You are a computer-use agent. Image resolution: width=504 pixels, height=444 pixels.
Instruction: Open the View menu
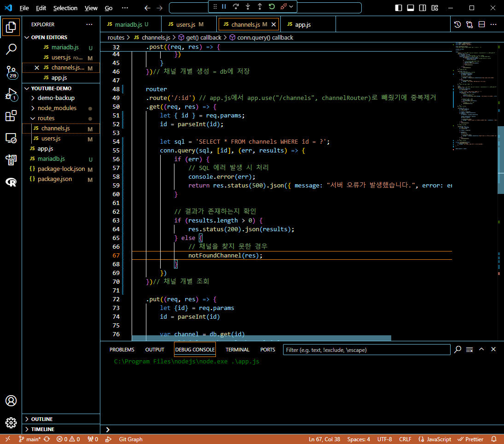coord(91,8)
